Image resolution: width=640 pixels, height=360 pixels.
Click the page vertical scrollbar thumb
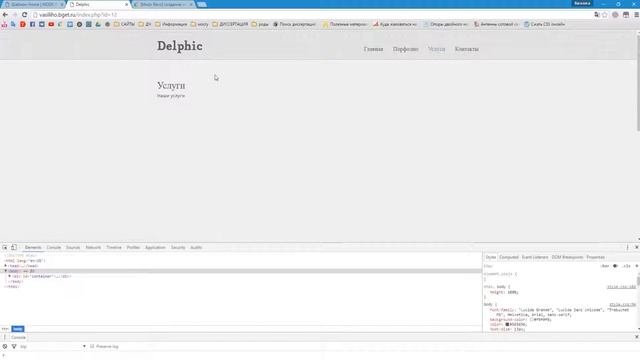(638, 84)
